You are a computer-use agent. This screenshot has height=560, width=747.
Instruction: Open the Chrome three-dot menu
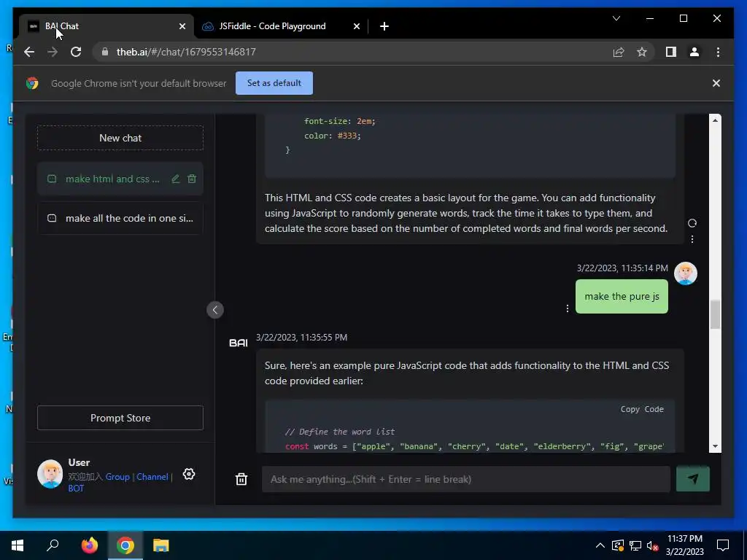click(x=718, y=52)
